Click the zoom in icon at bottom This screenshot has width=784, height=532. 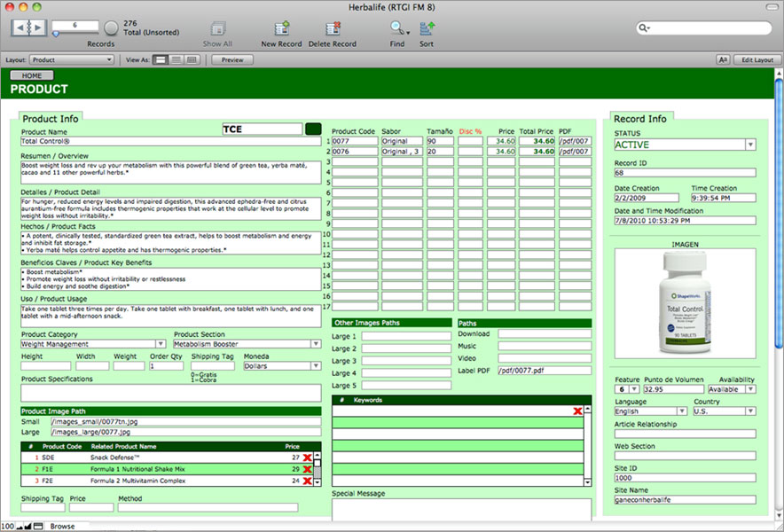(27, 526)
